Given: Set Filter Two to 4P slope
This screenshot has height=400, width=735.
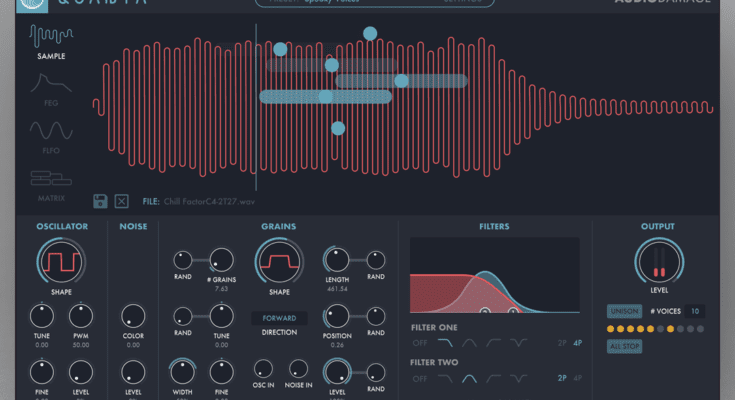Looking at the screenshot, I should click(x=577, y=379).
